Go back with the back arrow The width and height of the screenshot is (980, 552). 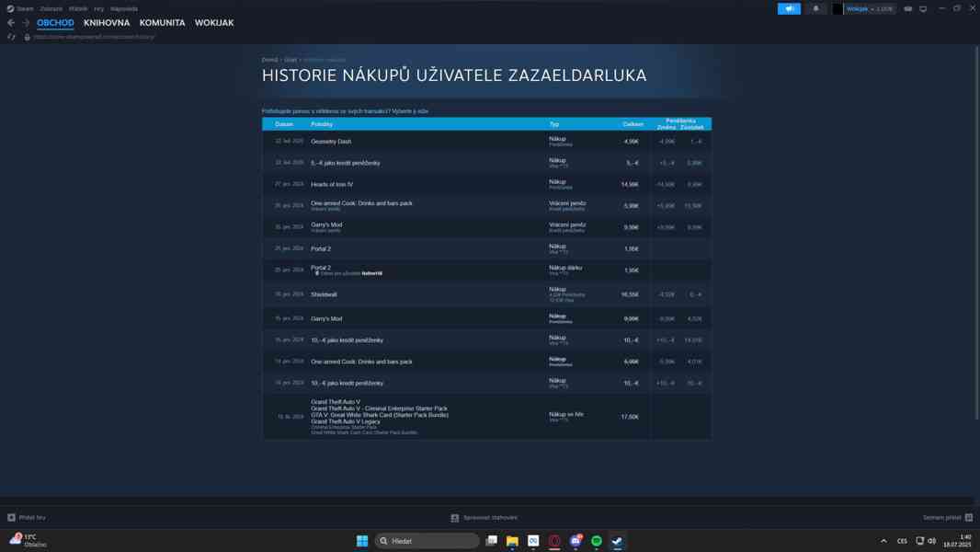(11, 22)
